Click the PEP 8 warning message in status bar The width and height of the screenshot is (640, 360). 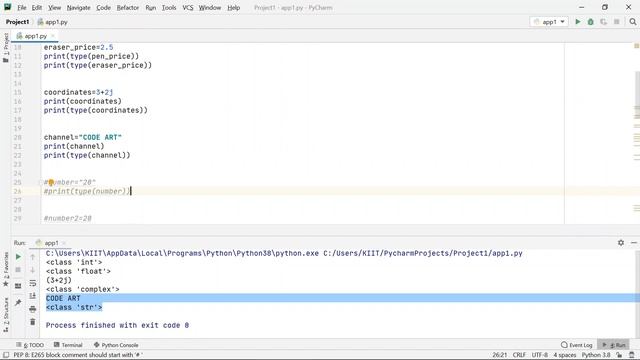(78, 355)
